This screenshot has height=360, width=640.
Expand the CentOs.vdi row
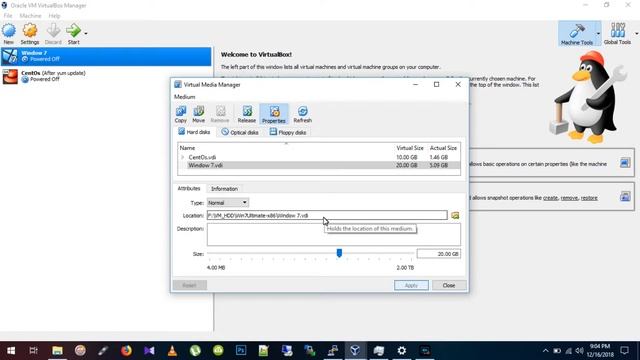(182, 157)
